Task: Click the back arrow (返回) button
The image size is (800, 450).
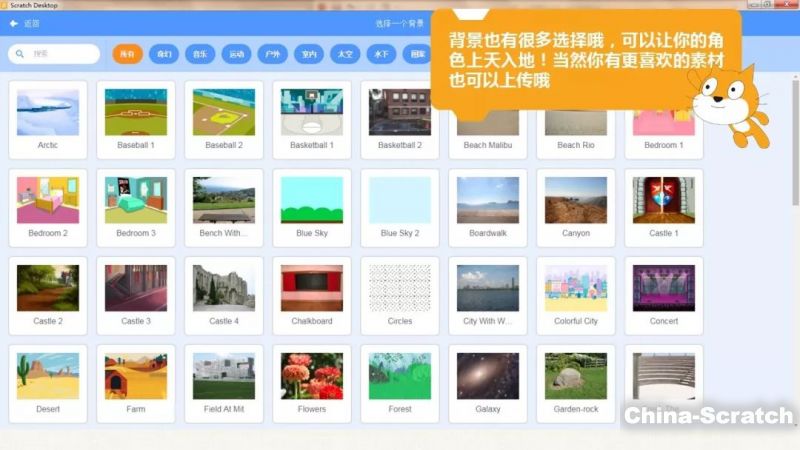Action: (x=16, y=23)
